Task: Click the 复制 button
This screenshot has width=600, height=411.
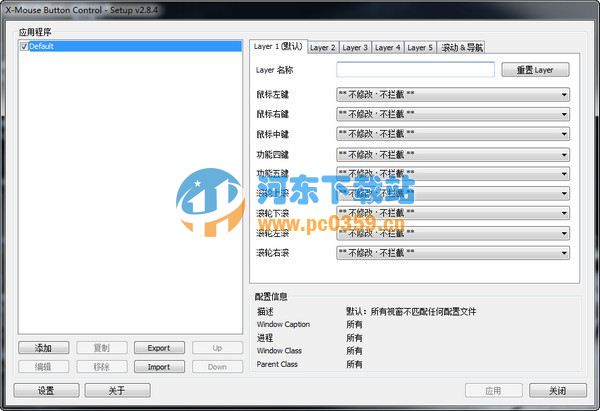Action: coord(102,348)
